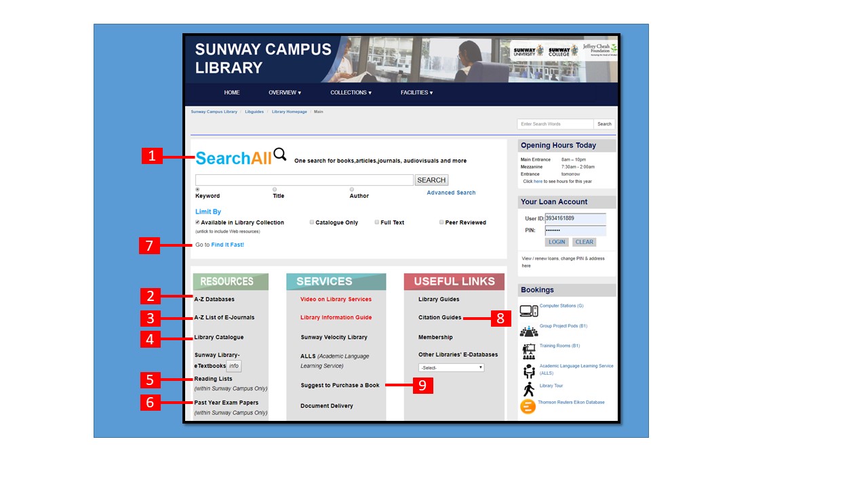This screenshot has width=868, height=488.
Task: Open the Advanced Search link
Action: pos(451,192)
